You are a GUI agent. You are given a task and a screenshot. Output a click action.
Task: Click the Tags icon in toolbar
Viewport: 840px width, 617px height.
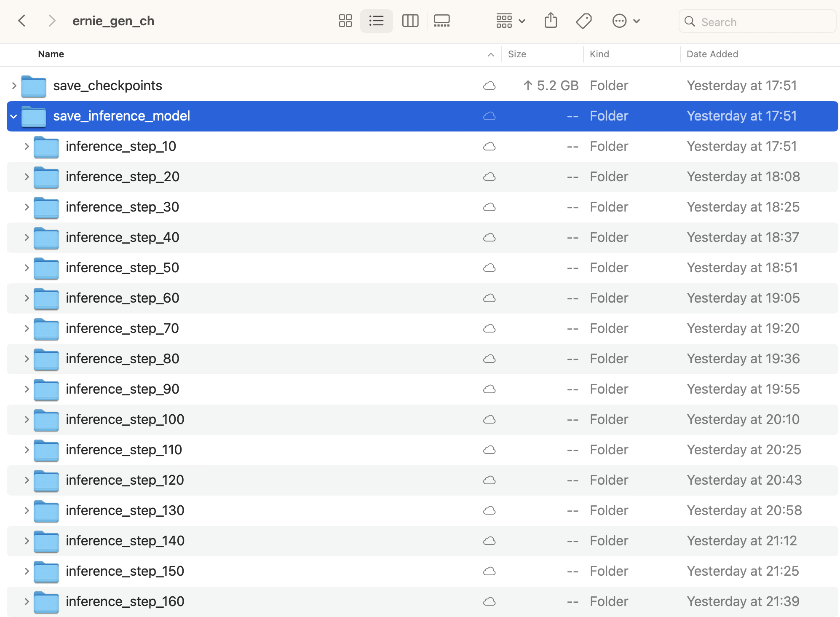pyautogui.click(x=584, y=21)
